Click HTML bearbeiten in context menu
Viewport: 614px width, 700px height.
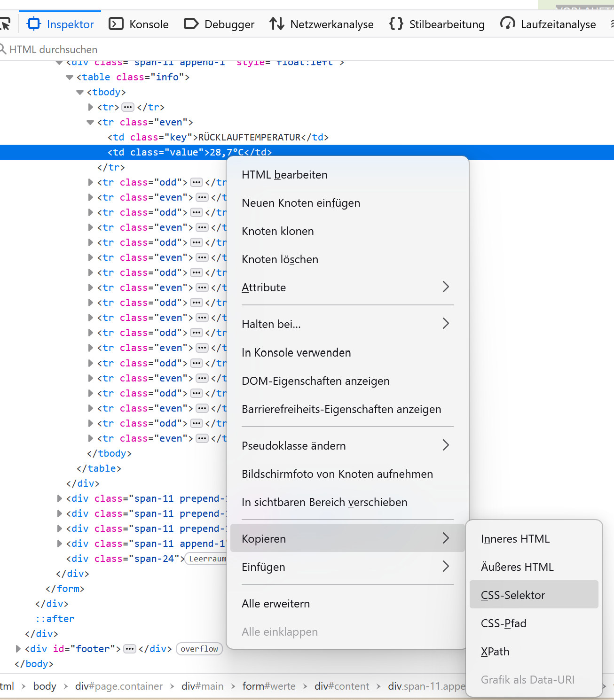point(284,175)
